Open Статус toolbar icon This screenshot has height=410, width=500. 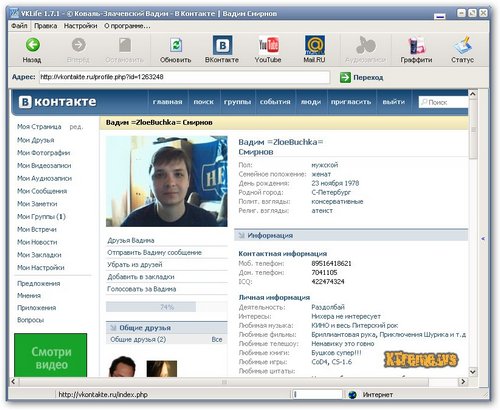(x=463, y=45)
